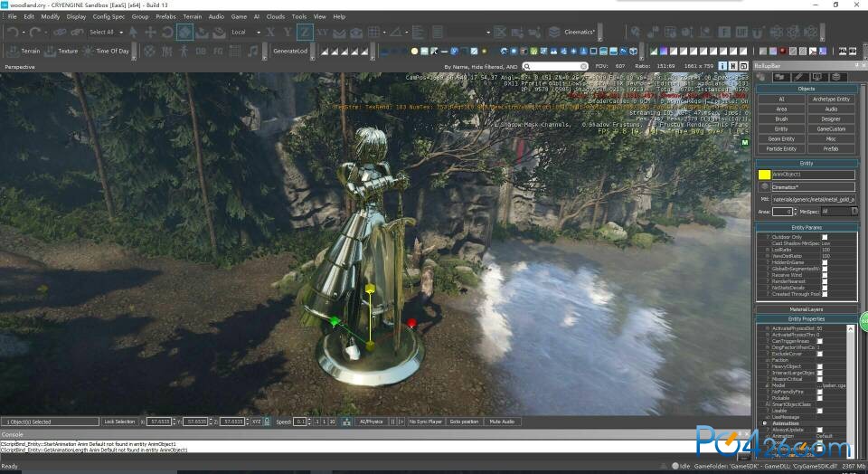Toggle the AlwaysUpdate checkbox

(x=819, y=430)
